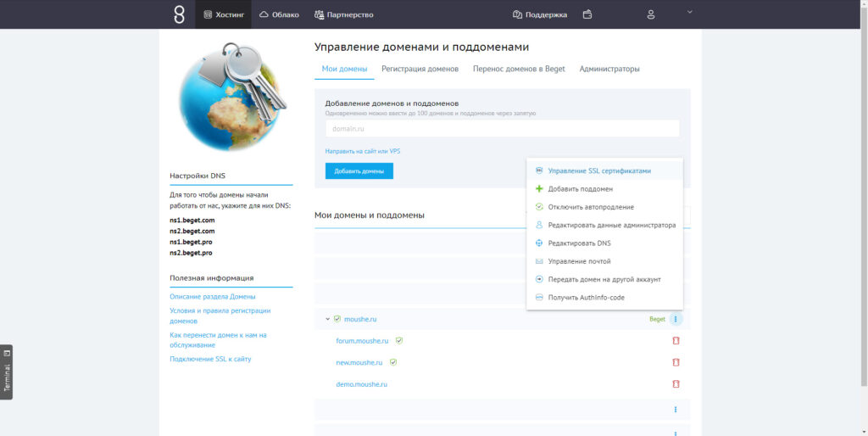Click Условия и правила регистрации доменов link

(x=220, y=316)
